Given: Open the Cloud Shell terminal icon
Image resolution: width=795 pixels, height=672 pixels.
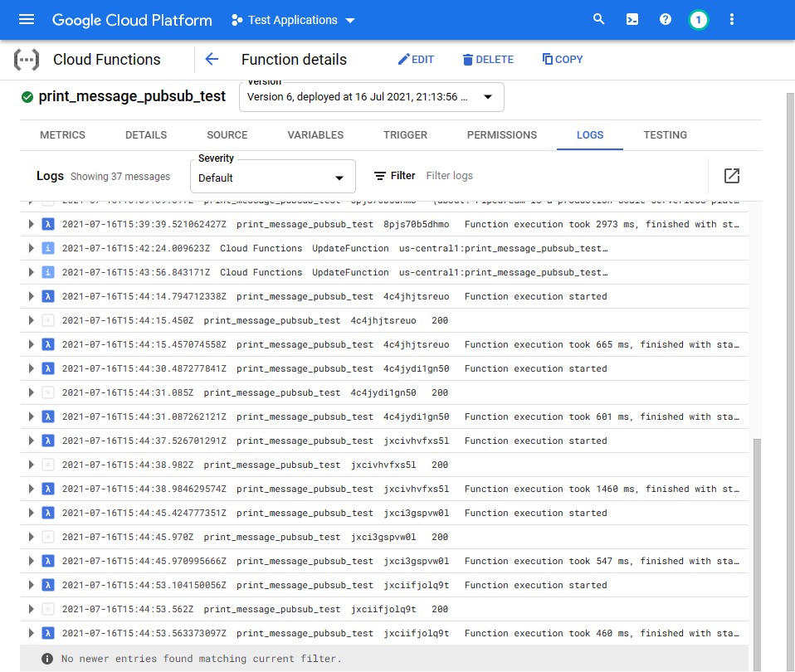Looking at the screenshot, I should click(632, 19).
